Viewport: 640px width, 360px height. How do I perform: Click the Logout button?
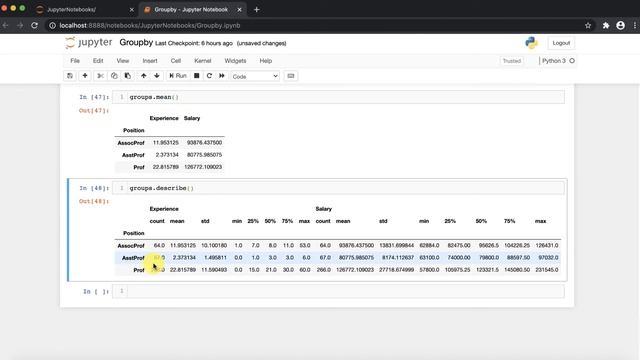561,43
